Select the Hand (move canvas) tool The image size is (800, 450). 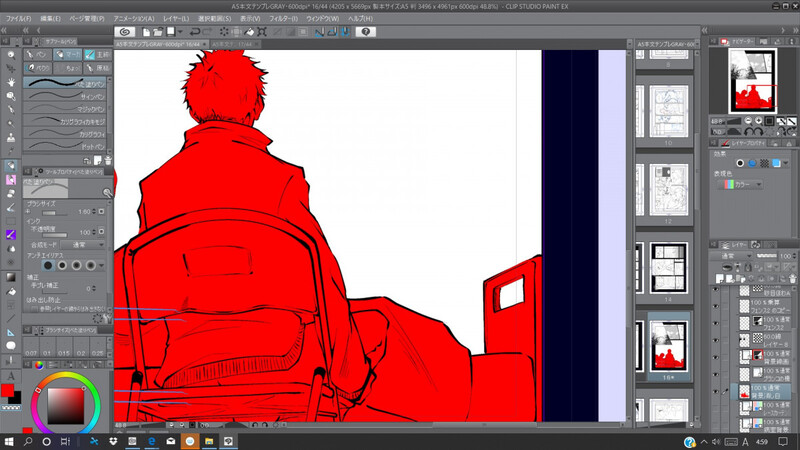coord(11,82)
